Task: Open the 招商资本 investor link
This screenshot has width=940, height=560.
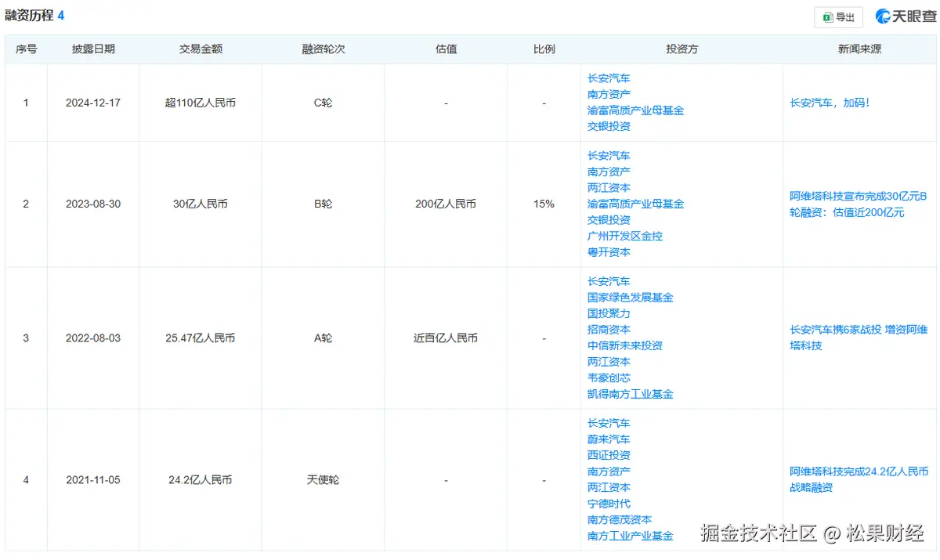Action: pyautogui.click(x=609, y=330)
